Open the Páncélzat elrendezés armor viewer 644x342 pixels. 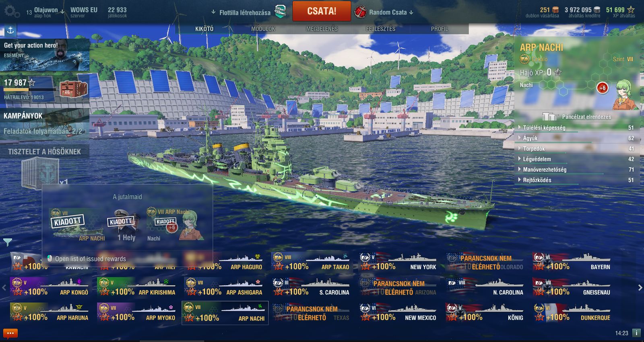577,117
